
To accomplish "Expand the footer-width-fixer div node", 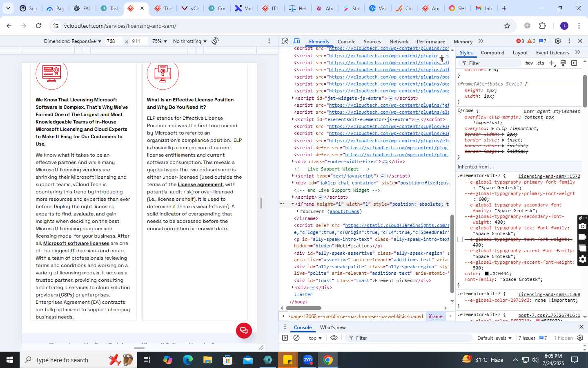I will click(x=292, y=162).
